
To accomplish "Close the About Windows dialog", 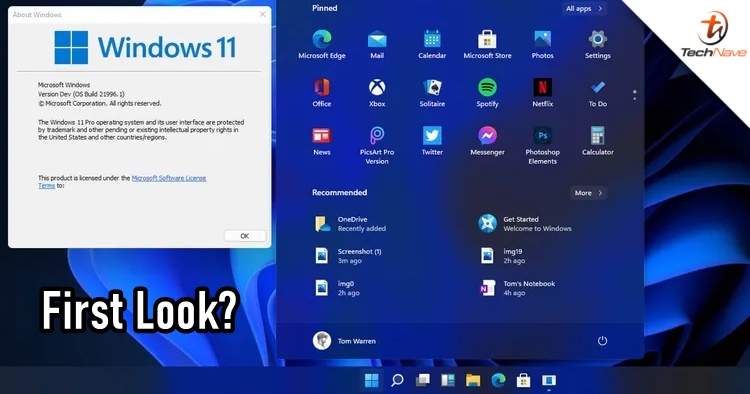I will [263, 14].
